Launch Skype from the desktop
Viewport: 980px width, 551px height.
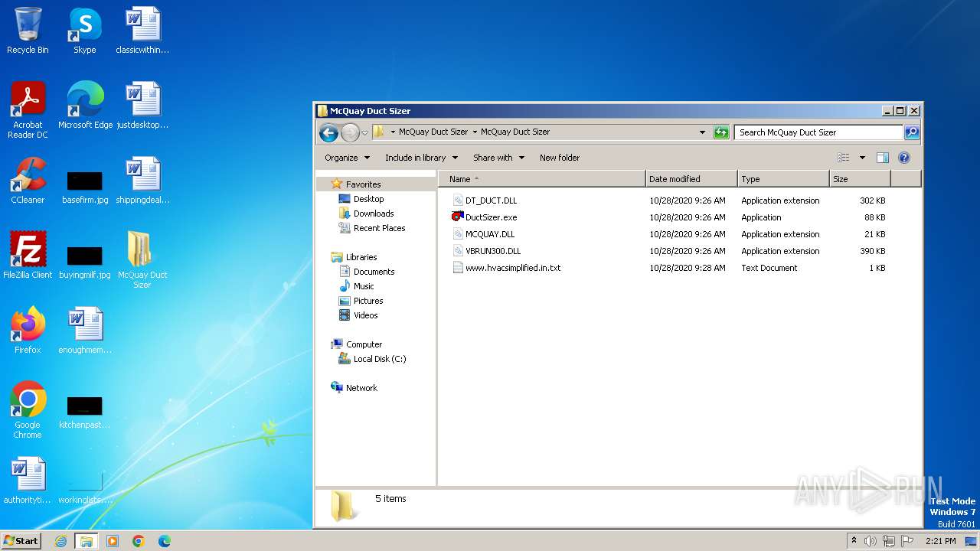(x=85, y=31)
